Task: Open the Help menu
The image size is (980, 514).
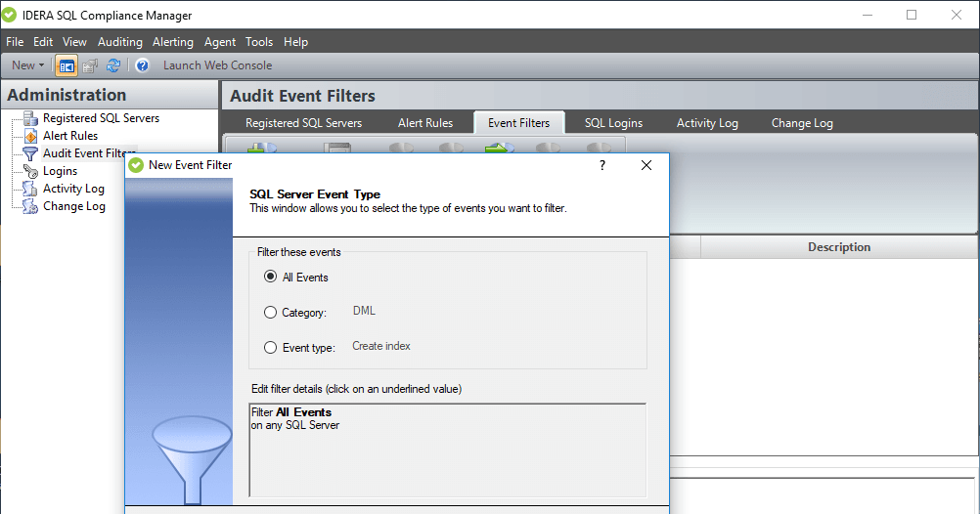Action: pos(295,42)
